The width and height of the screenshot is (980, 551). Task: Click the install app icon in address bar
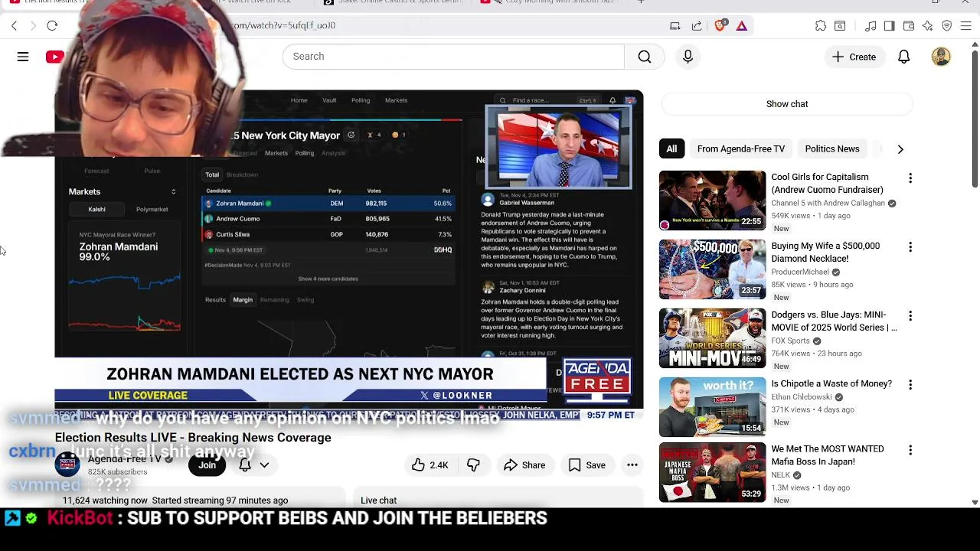tap(675, 26)
